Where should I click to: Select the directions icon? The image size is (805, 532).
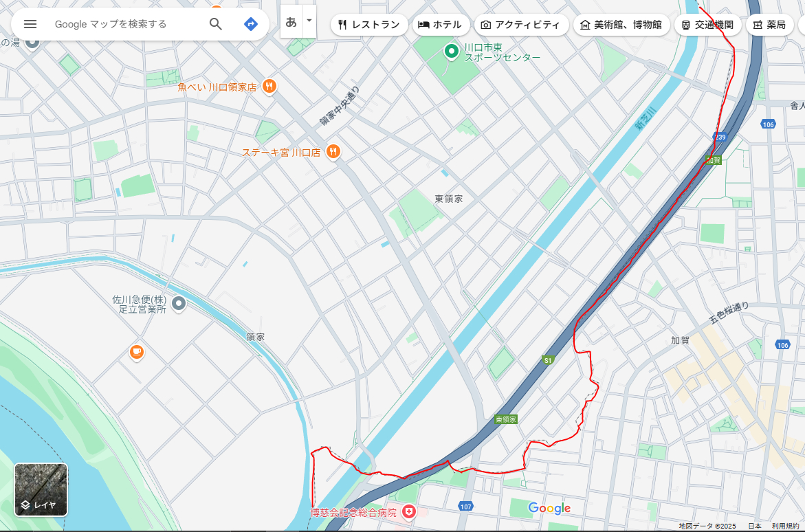(x=250, y=23)
